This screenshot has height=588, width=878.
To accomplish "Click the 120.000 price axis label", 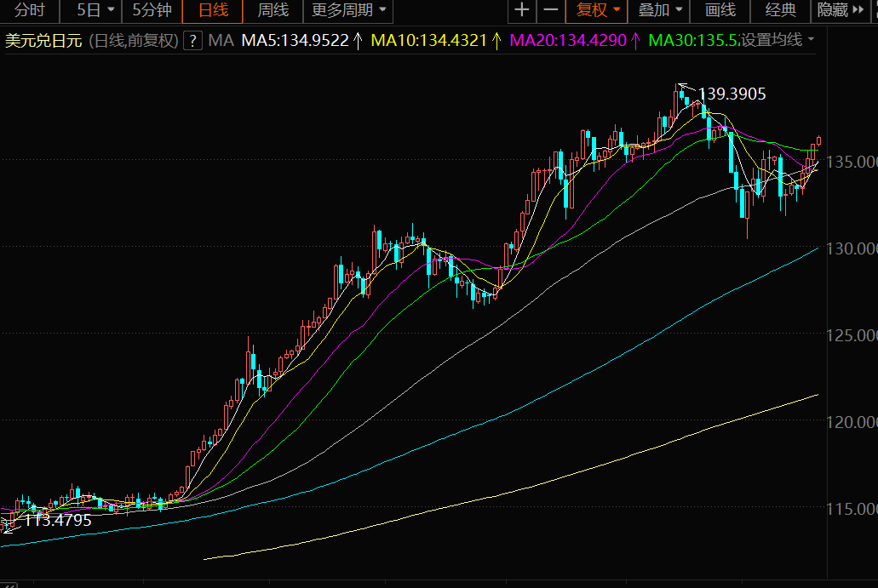I will [852, 422].
